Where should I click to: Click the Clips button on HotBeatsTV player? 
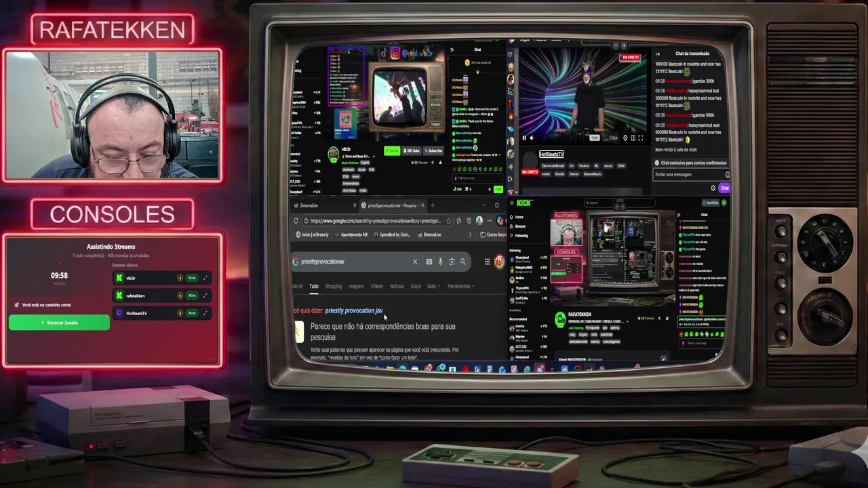[x=610, y=138]
